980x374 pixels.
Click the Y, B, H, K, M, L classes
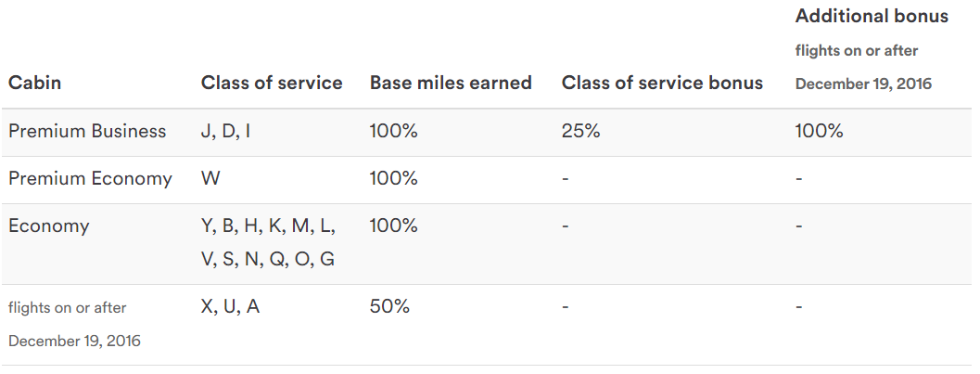pyautogui.click(x=268, y=226)
